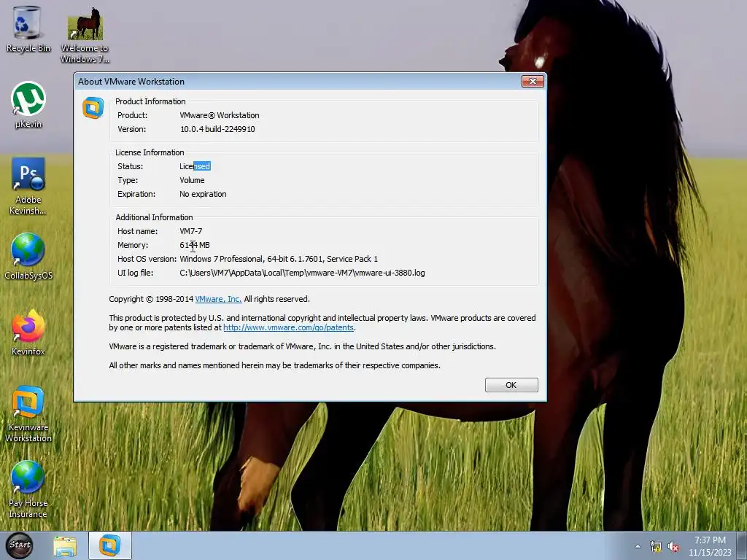Open the Adobe Kevinsh Photoshop shortcut

[28, 186]
